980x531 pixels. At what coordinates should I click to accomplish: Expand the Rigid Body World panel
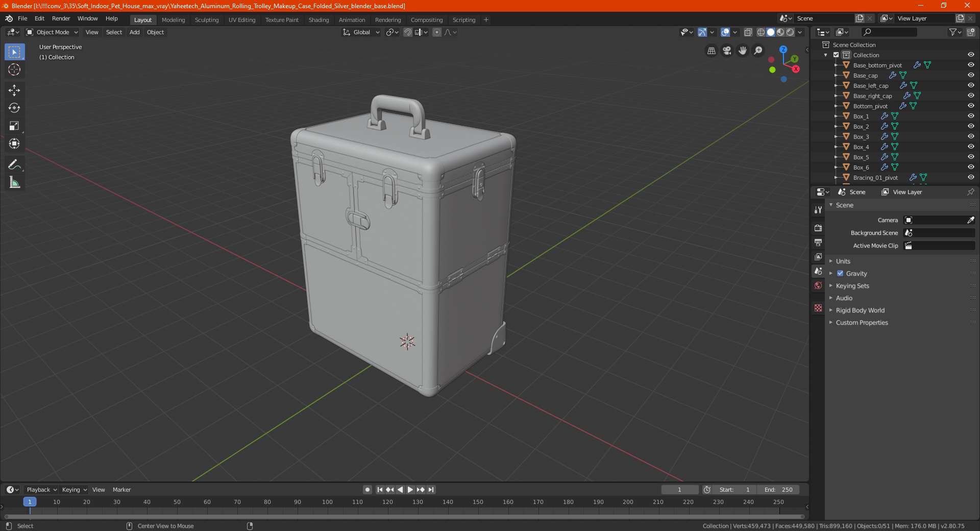tap(860, 310)
